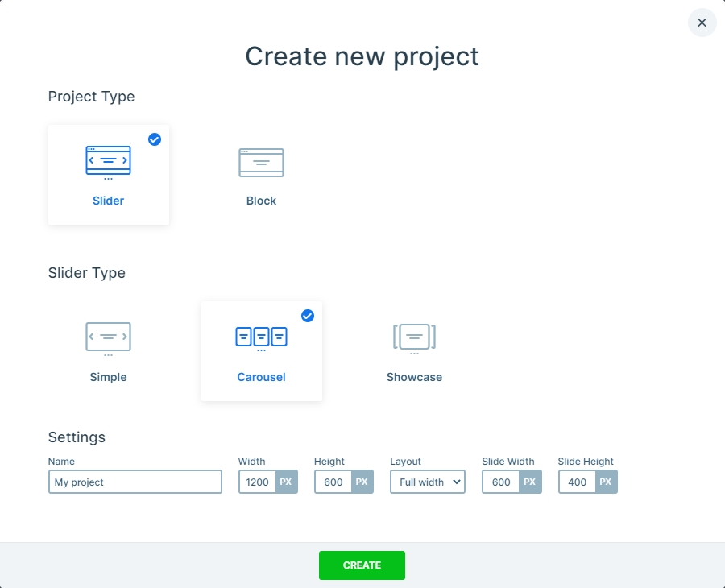The image size is (725, 588).
Task: Open the Layout dropdown showing Full width
Action: [428, 482]
